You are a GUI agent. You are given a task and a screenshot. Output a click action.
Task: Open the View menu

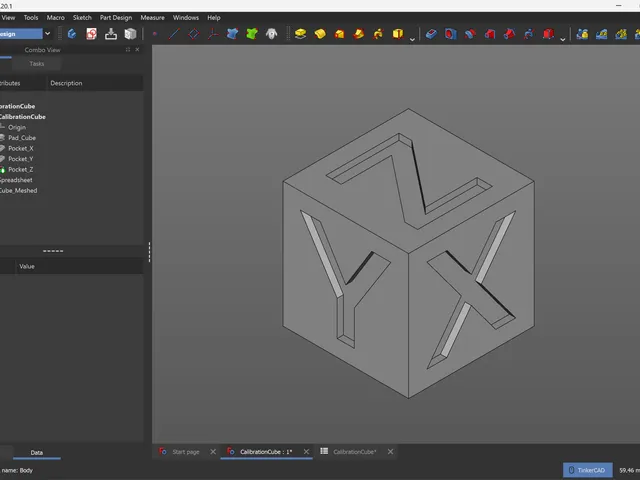pos(8,18)
